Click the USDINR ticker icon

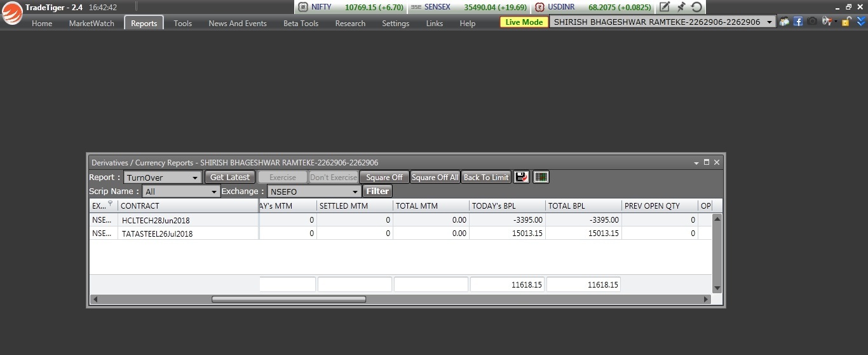point(539,7)
